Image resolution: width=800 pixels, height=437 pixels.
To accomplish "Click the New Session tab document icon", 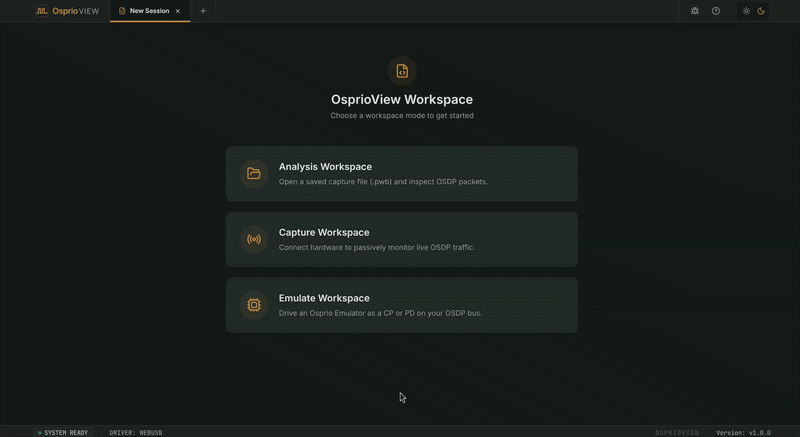I will [122, 11].
